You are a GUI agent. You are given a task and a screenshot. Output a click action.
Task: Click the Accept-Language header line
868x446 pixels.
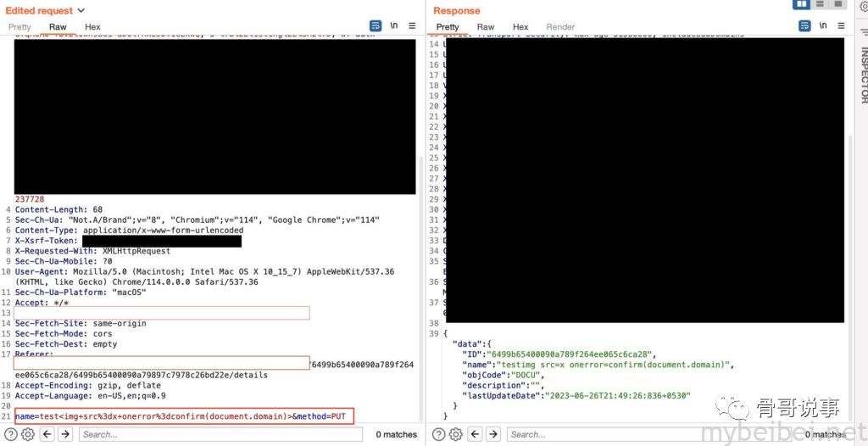(x=90, y=396)
